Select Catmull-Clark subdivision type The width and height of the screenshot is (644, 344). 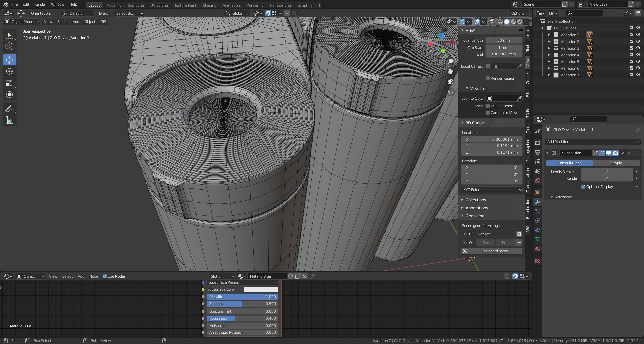569,163
